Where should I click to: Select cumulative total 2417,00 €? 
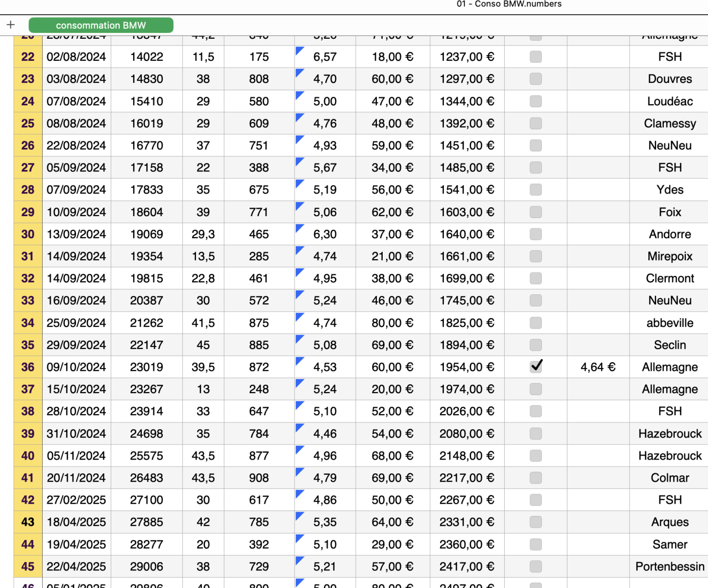click(x=467, y=566)
